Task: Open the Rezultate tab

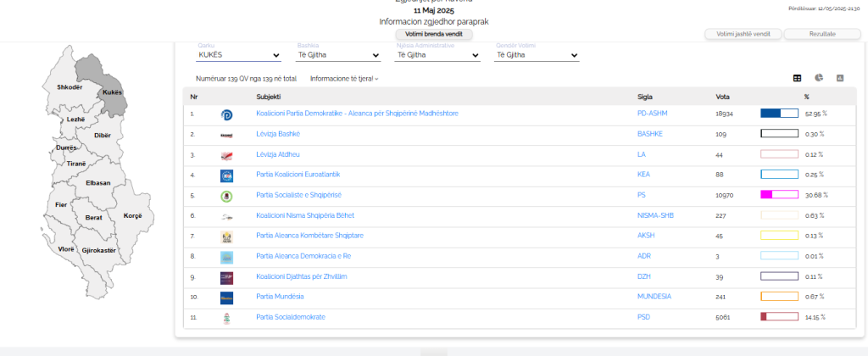Action: (822, 34)
